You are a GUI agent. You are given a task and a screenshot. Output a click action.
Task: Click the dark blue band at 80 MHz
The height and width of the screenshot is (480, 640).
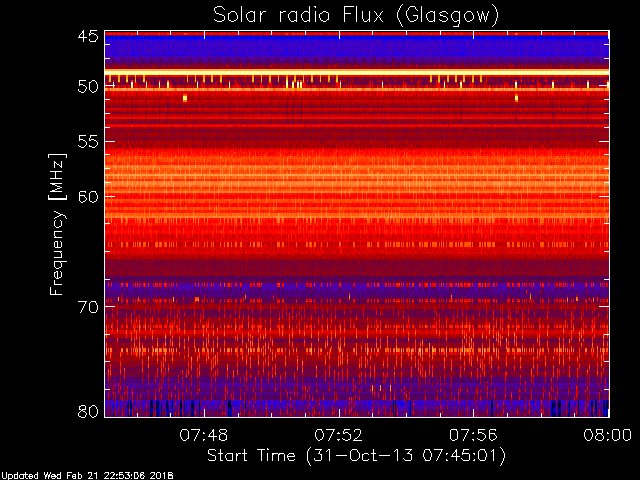coord(356,407)
